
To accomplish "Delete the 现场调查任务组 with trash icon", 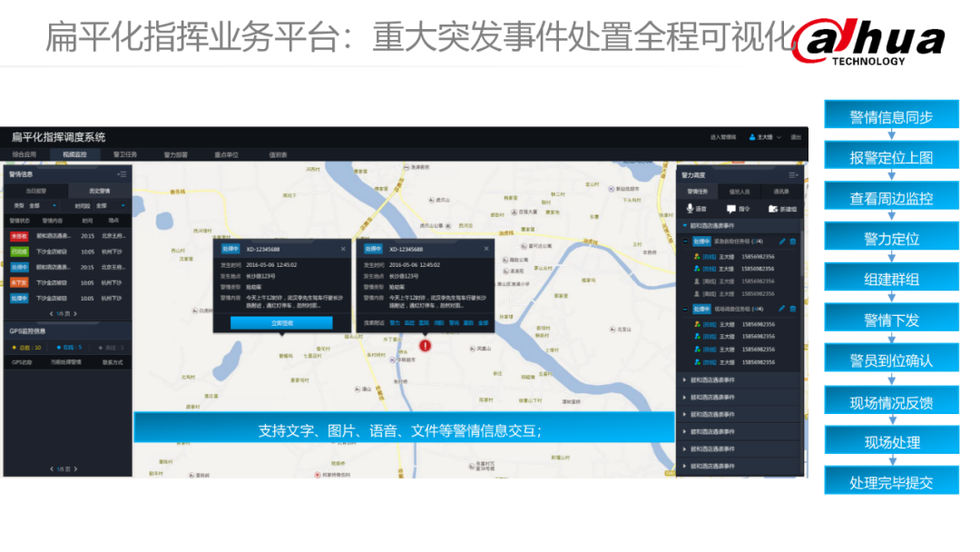I will click(x=793, y=309).
